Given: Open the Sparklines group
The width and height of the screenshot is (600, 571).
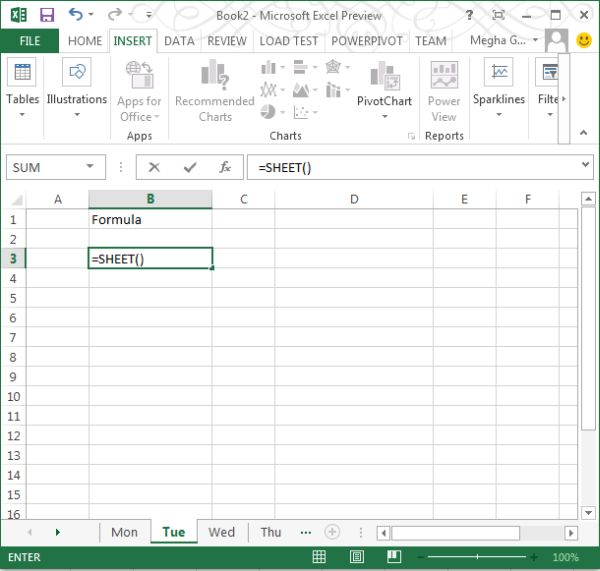Looking at the screenshot, I should [499, 88].
